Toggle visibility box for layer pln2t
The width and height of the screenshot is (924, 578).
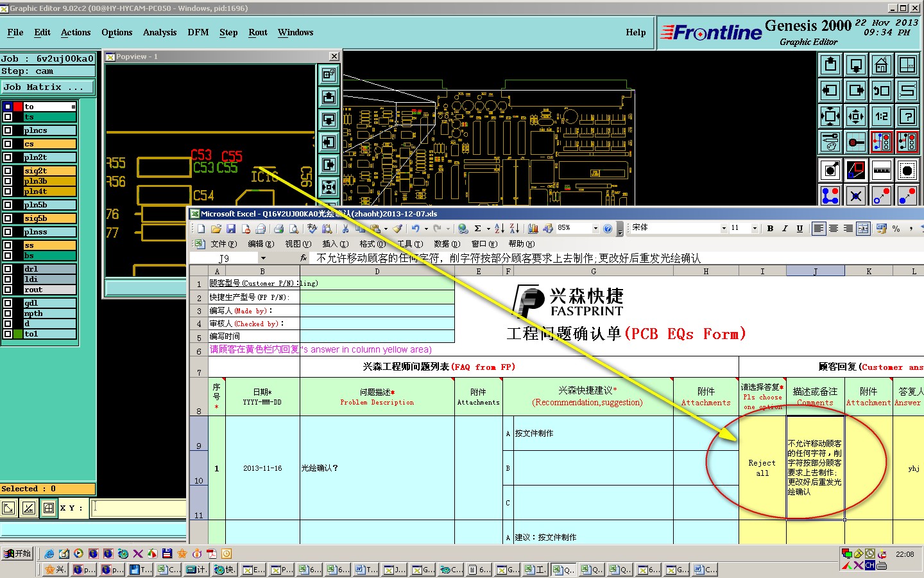point(8,157)
